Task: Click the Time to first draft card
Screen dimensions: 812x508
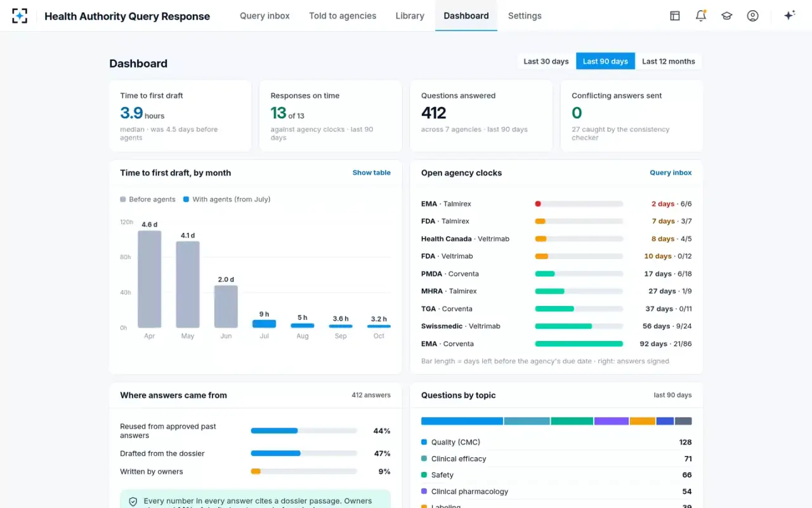Action: 181,116
